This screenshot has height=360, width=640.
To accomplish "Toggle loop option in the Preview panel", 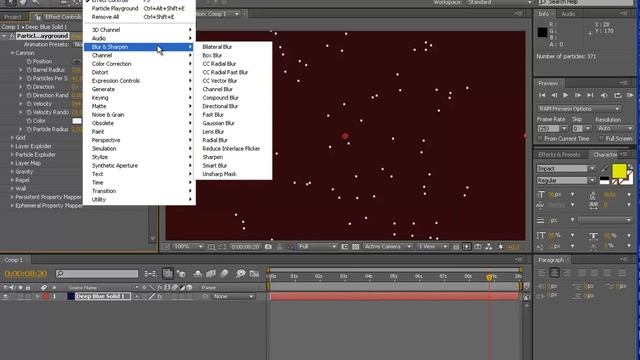I will click(x=618, y=95).
